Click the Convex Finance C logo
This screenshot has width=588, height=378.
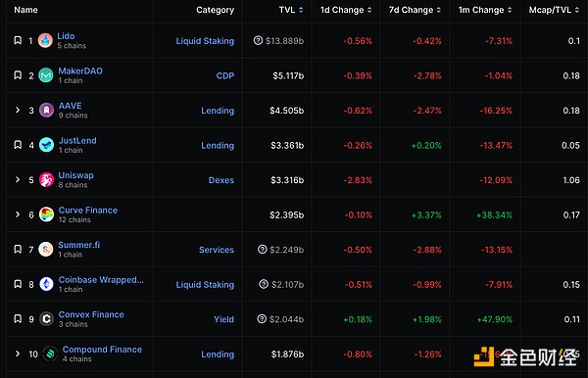(x=46, y=319)
